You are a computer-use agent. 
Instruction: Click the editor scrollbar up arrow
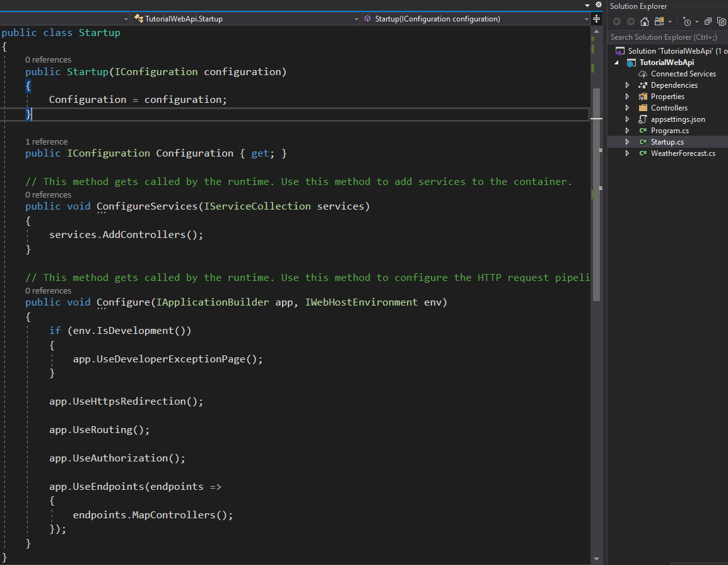pyautogui.click(x=597, y=32)
